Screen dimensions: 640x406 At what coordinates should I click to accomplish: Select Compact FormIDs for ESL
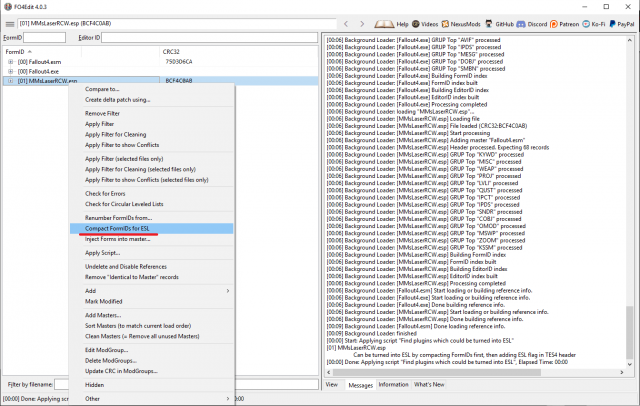117,228
